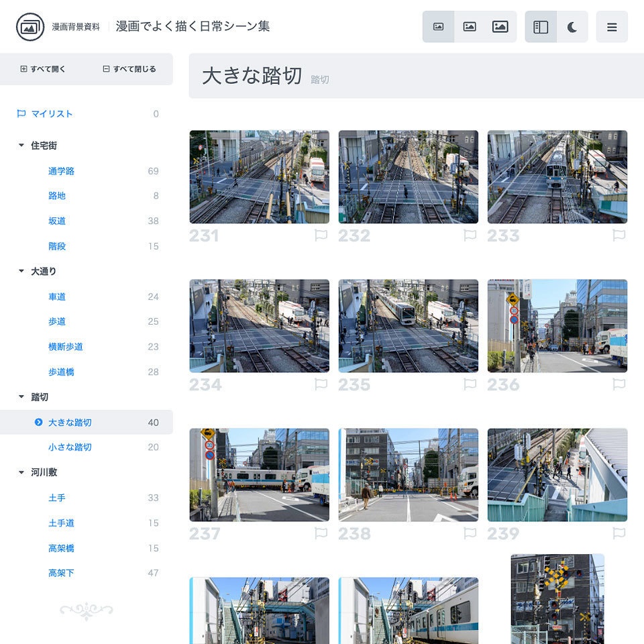Click the flag icon next to マイリスト
Image resolution: width=644 pixels, height=644 pixels.
pos(21,113)
